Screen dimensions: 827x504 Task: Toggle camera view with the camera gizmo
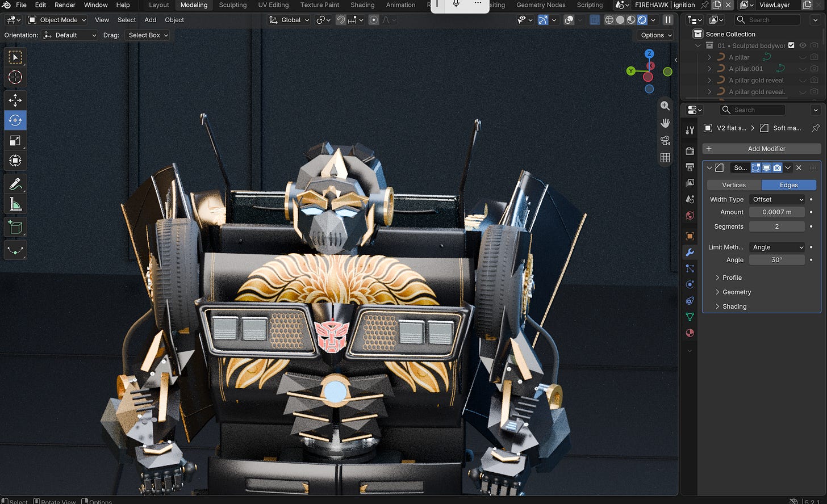(665, 140)
